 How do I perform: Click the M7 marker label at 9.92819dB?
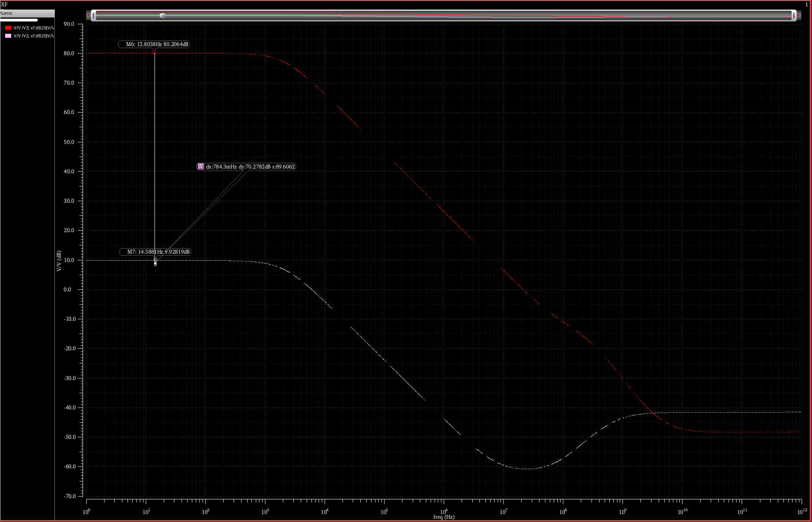(x=155, y=252)
